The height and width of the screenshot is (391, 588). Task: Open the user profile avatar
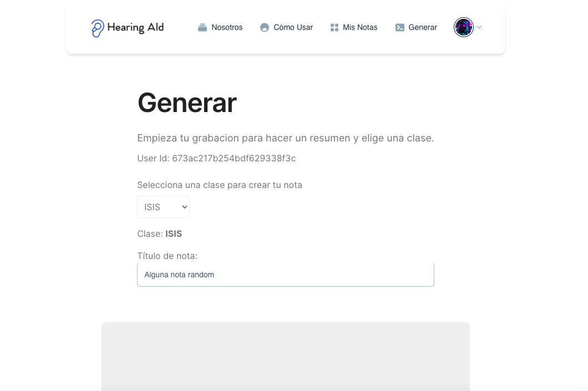coord(464,27)
